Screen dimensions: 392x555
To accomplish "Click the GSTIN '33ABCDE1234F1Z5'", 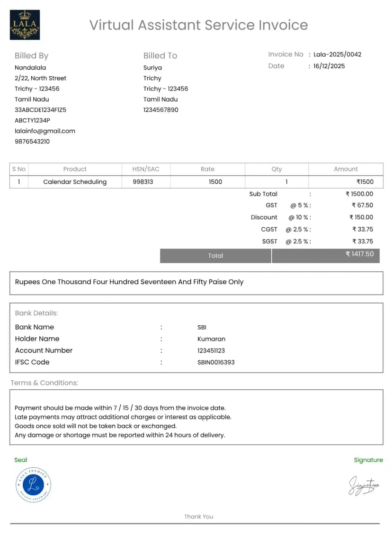I will 40,110.
